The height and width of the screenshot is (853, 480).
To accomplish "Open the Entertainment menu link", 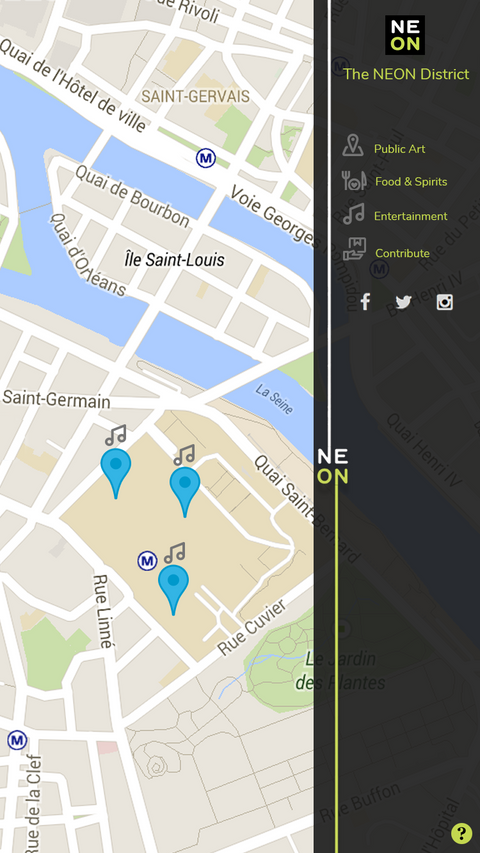I will (410, 216).
